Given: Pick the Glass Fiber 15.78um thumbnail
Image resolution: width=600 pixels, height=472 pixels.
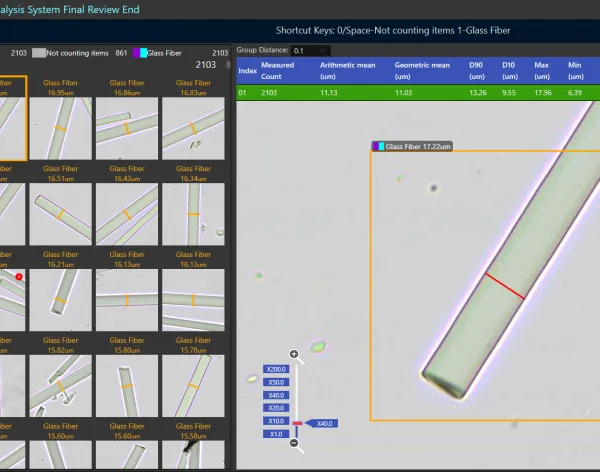Looking at the screenshot, I should coord(193,385).
